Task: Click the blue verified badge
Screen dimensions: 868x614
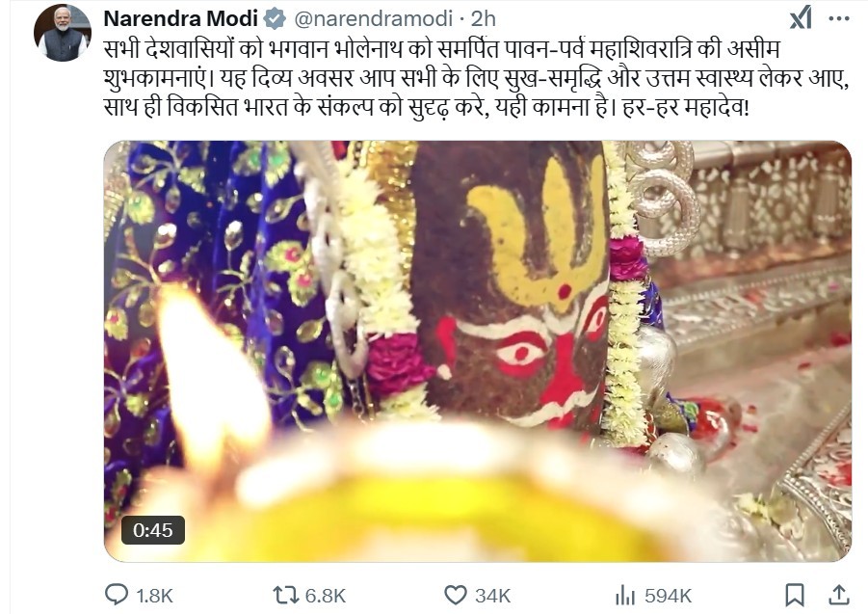Action: pyautogui.click(x=276, y=18)
